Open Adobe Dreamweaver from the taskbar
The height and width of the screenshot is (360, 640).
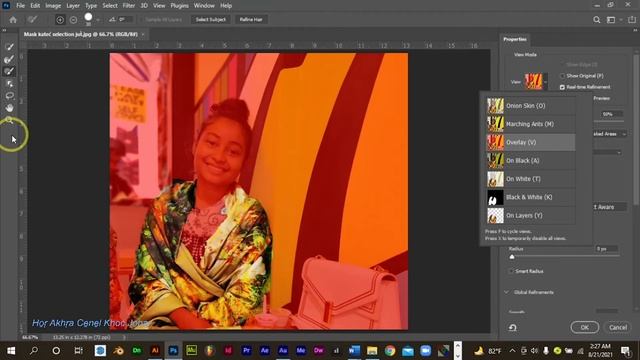pyautogui.click(x=319, y=350)
